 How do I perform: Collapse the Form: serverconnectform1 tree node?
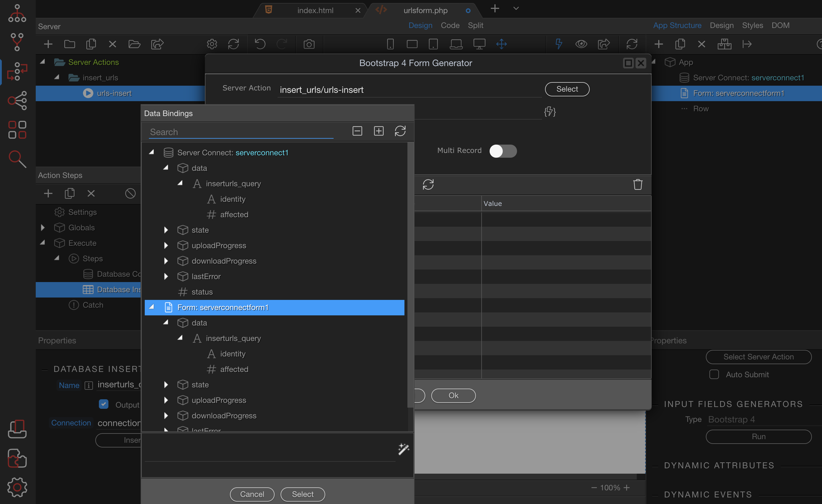click(152, 307)
